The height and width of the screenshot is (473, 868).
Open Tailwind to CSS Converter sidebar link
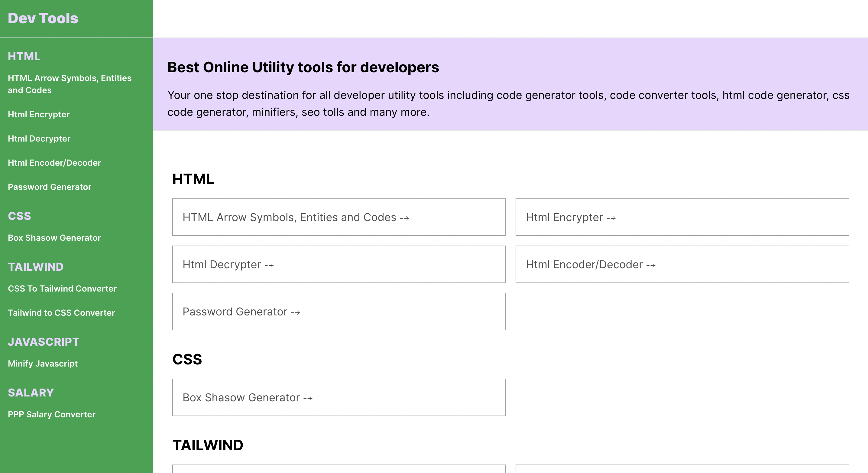pyautogui.click(x=61, y=313)
